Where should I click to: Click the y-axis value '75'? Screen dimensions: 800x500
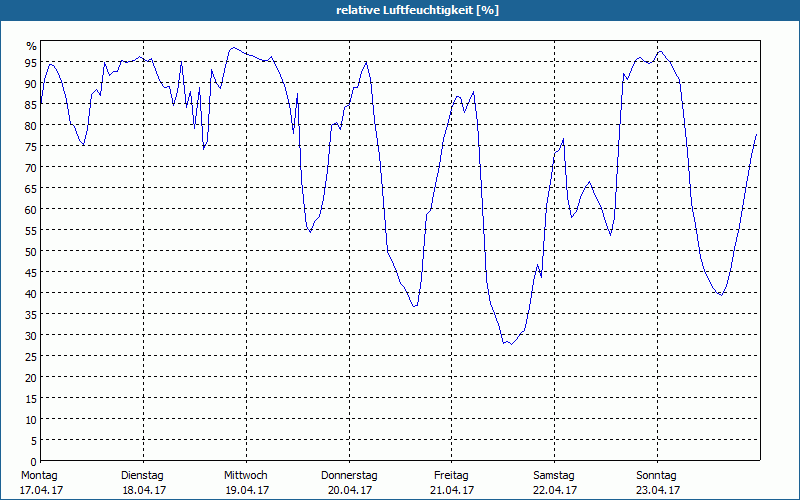pos(31,147)
